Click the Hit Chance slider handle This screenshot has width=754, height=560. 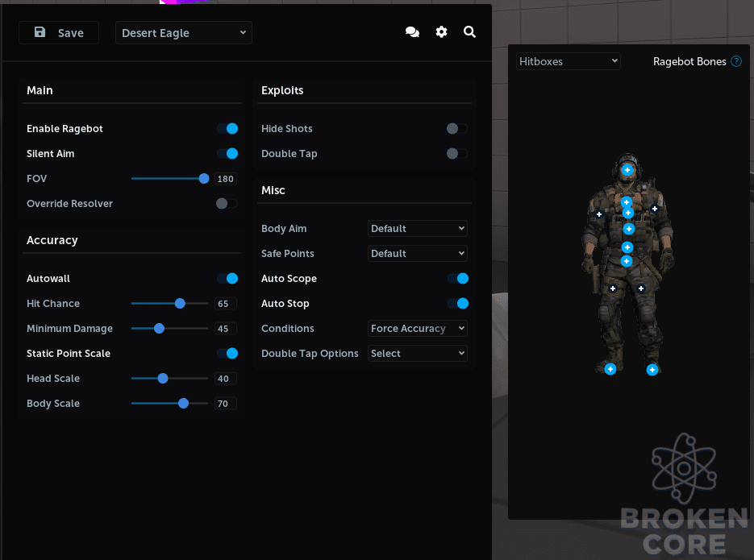point(180,304)
